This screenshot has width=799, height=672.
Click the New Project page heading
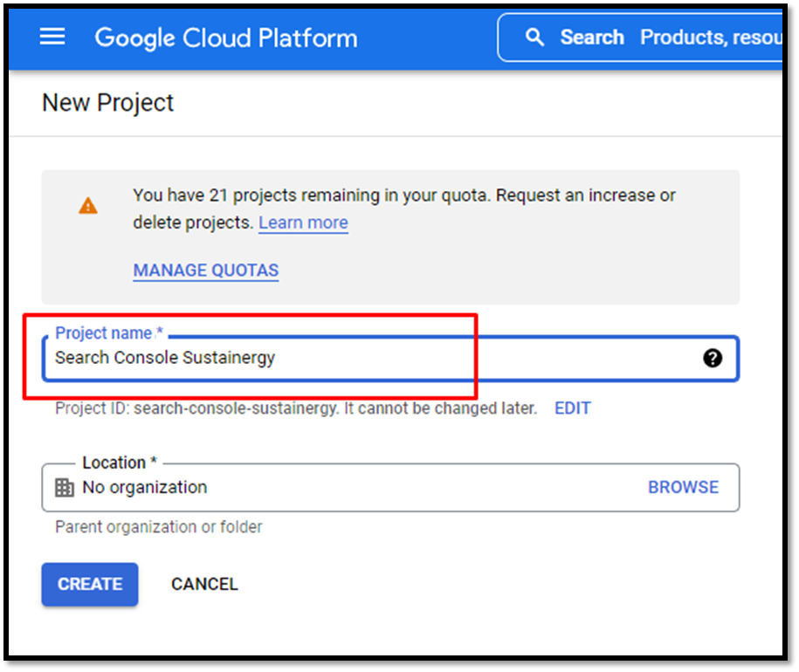tap(107, 103)
